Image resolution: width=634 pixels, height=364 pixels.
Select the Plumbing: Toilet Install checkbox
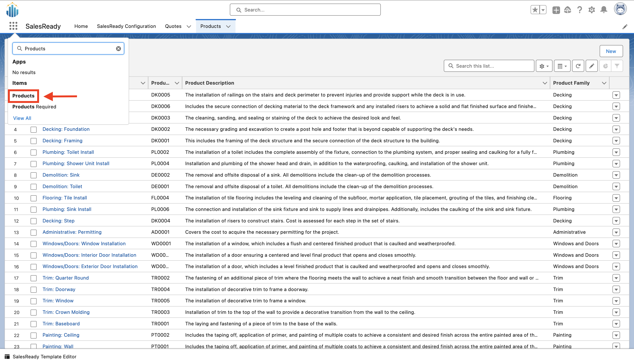pyautogui.click(x=34, y=152)
